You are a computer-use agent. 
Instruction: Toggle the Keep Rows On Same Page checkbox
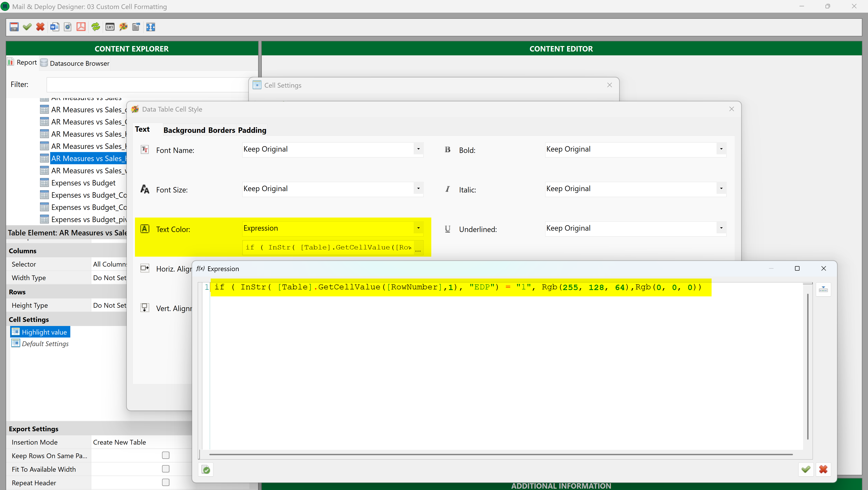(165, 455)
